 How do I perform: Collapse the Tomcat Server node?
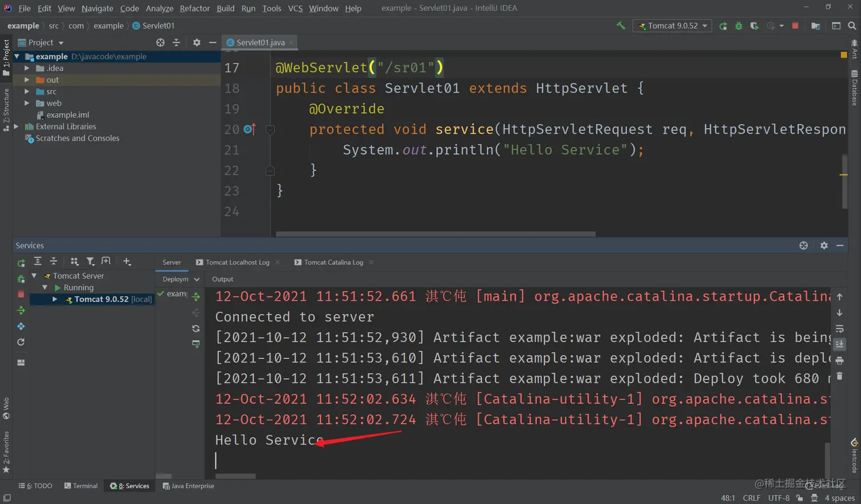34,276
